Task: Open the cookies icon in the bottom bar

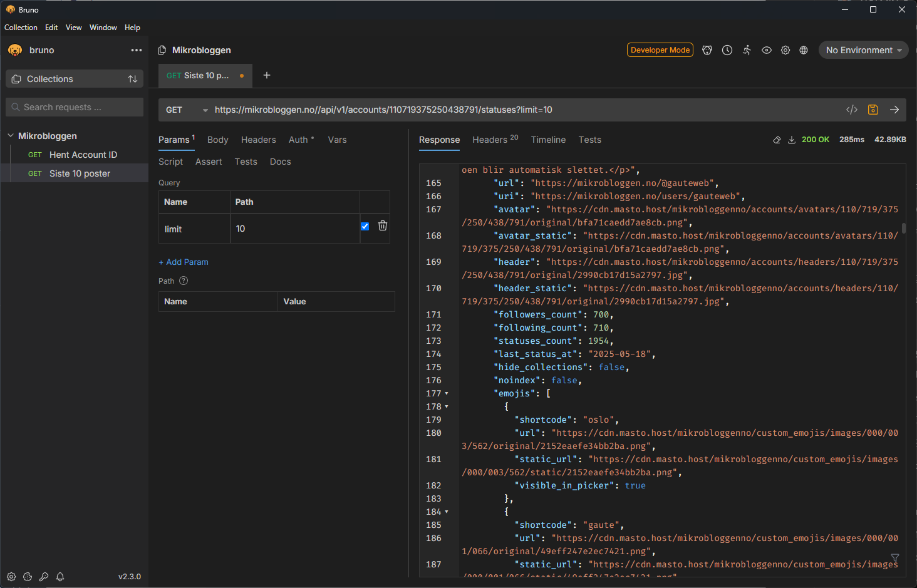Action: [28, 577]
